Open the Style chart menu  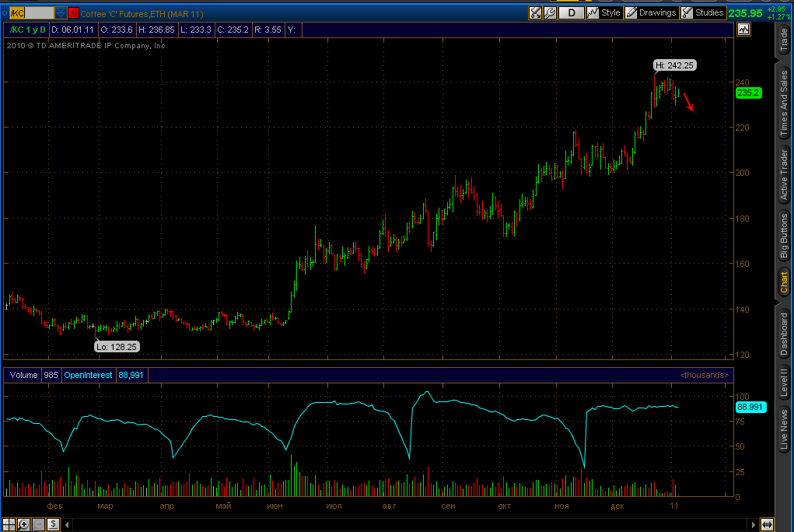pyautogui.click(x=604, y=12)
